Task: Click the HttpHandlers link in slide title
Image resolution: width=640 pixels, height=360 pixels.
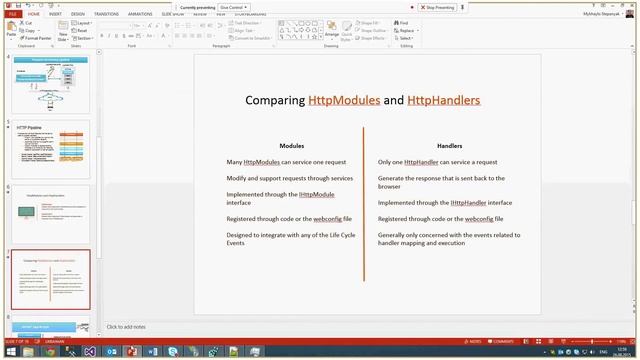Action: (444, 100)
